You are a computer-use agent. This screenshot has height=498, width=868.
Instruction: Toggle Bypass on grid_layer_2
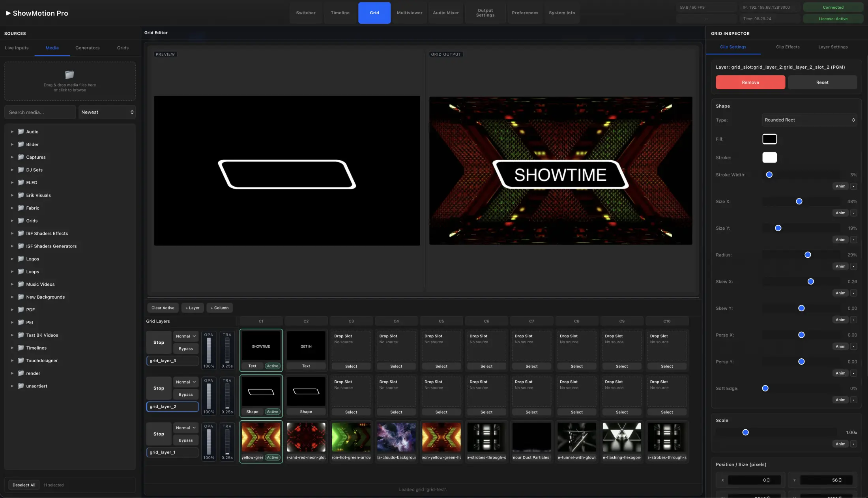click(x=185, y=395)
